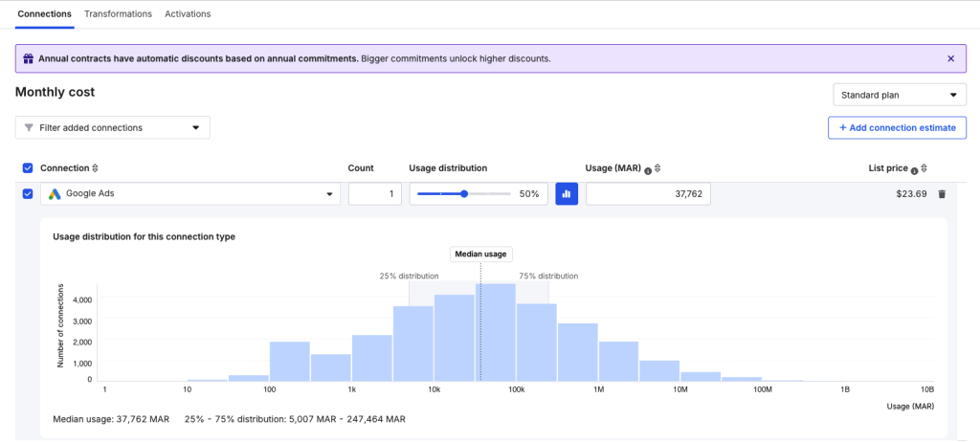Click the 4,000 y-axis label
980x443 pixels.
pos(81,299)
